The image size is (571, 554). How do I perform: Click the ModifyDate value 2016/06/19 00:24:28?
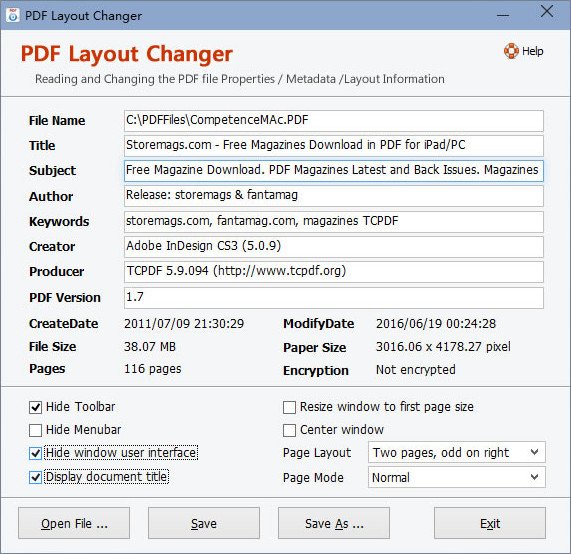[x=436, y=324]
